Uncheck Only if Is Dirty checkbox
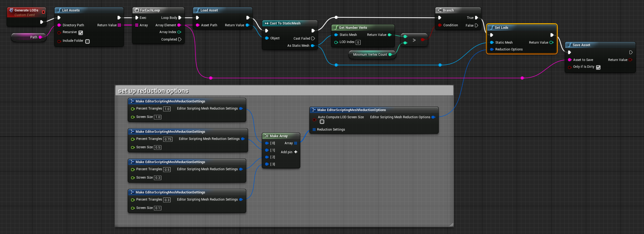644x234 pixels. pos(598,67)
